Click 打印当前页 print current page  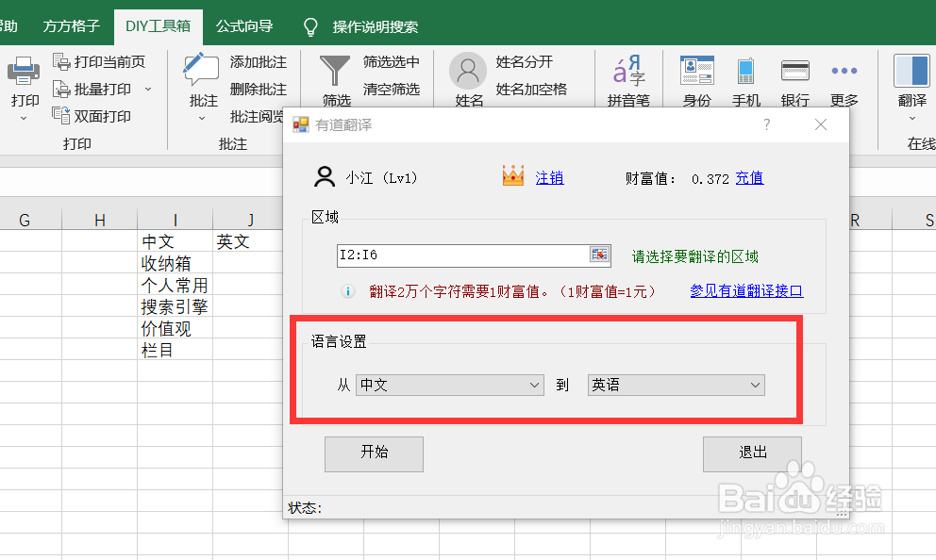tap(99, 62)
